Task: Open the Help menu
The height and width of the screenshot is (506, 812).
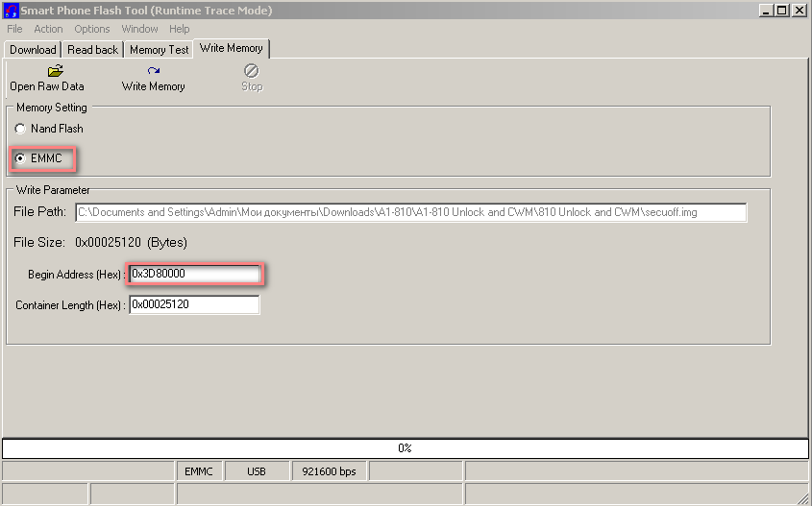Action: (x=180, y=29)
